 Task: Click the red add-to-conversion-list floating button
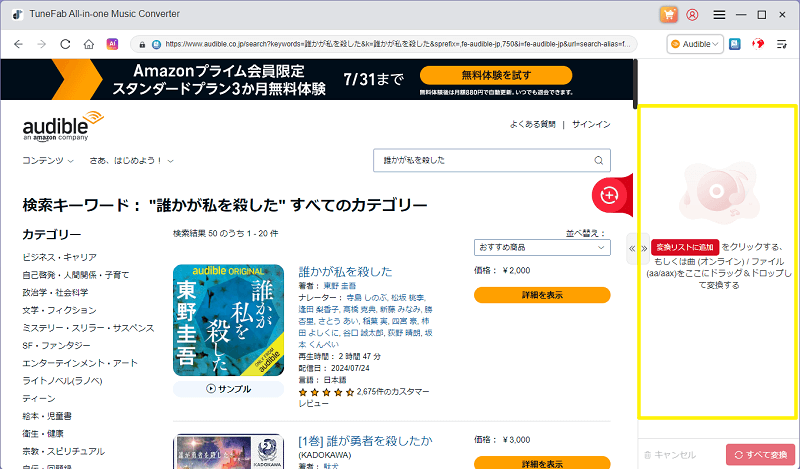(609, 195)
